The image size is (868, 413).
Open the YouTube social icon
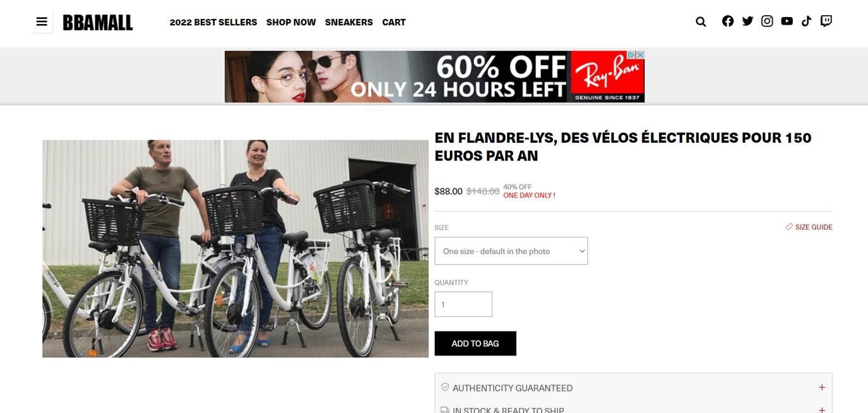(x=787, y=21)
